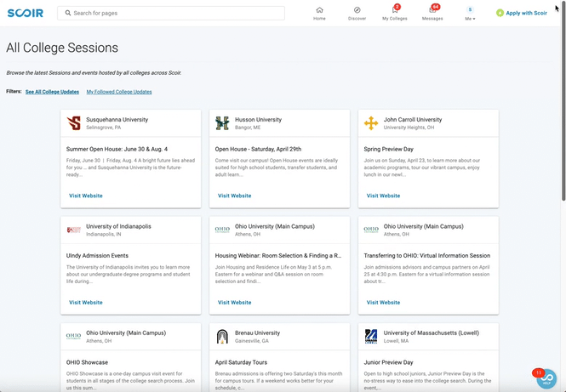
Task: Click the Discover nav label
Action: (357, 19)
